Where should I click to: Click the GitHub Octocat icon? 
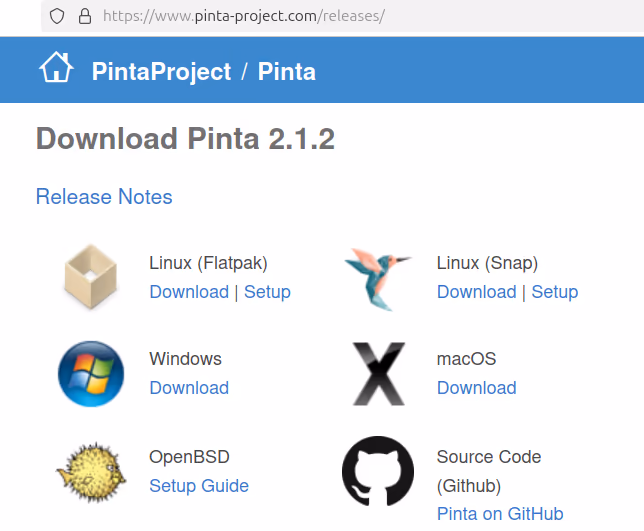[378, 471]
